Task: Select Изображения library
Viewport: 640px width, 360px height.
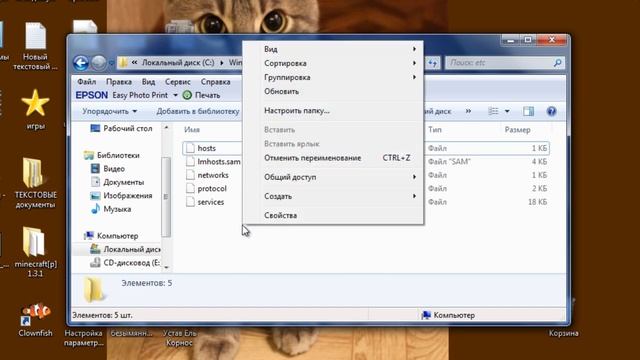Action: click(x=128, y=196)
